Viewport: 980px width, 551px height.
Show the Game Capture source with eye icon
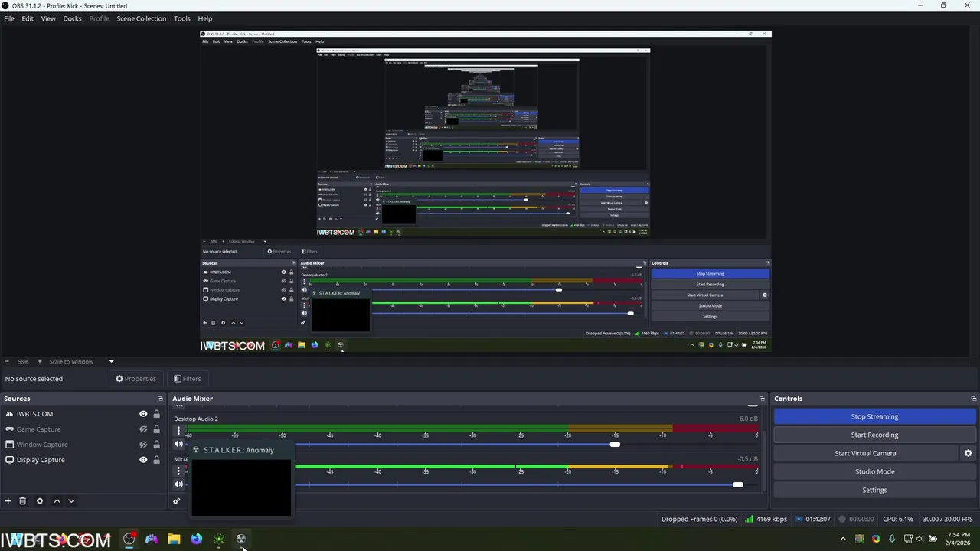click(x=143, y=429)
